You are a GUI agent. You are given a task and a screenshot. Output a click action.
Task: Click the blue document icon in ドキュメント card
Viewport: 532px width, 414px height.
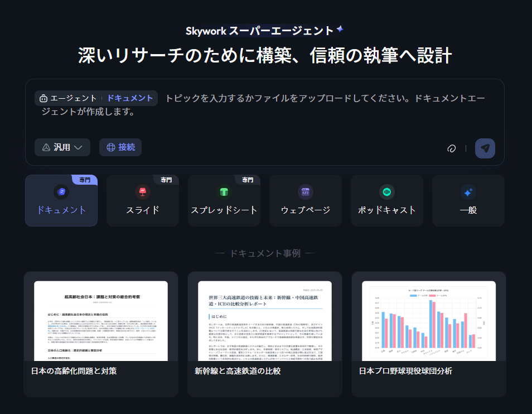click(x=61, y=192)
